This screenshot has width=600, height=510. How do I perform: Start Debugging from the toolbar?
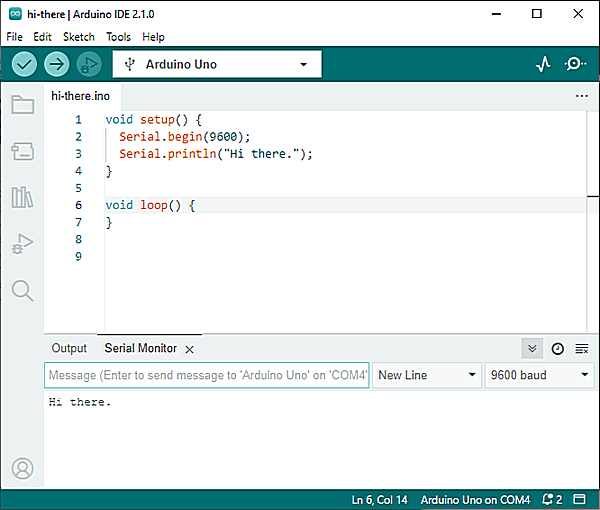tap(89, 64)
